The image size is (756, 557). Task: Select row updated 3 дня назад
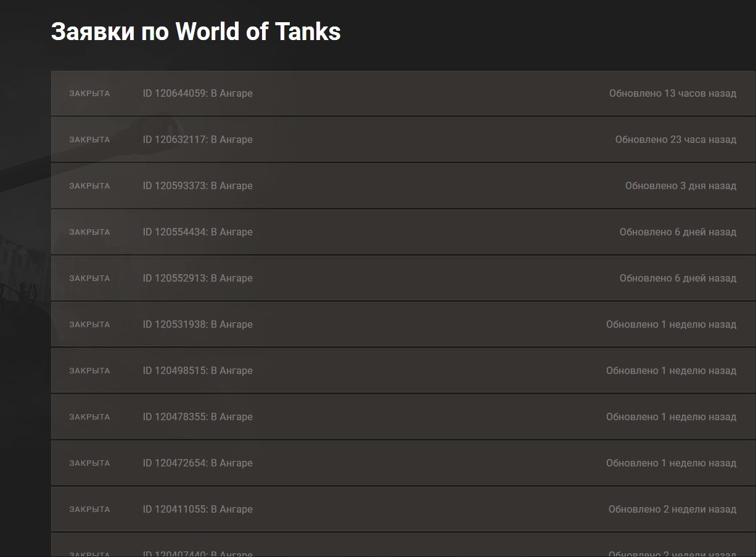pos(403,185)
